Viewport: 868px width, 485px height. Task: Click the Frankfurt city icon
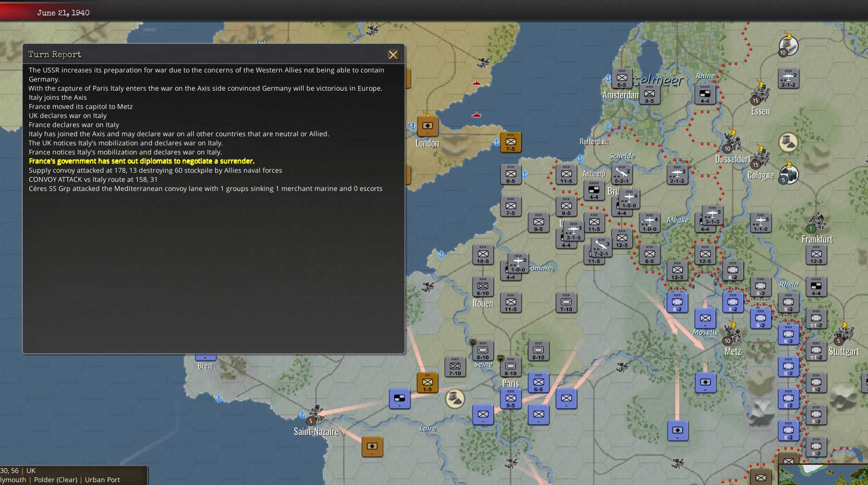[816, 222]
